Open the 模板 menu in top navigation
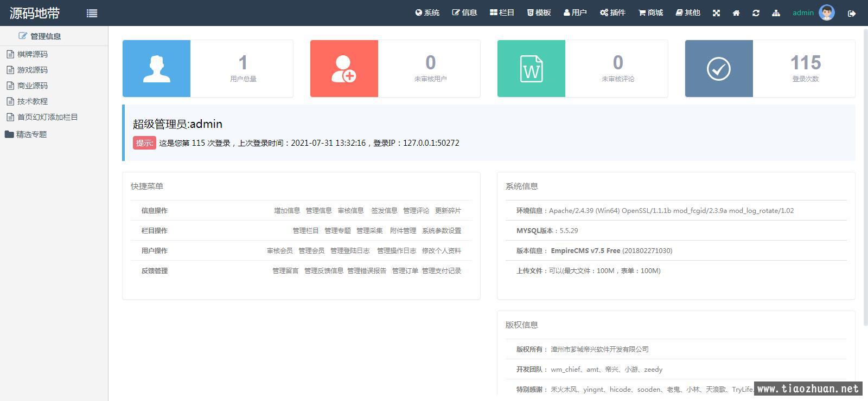868x401 pixels. click(x=539, y=12)
